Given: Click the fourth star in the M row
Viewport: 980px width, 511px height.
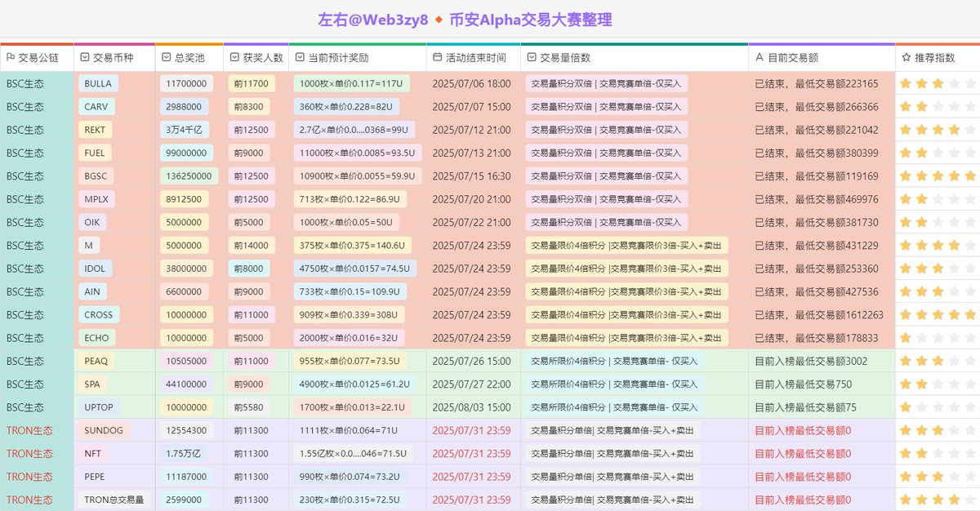Looking at the screenshot, I should click(954, 245).
